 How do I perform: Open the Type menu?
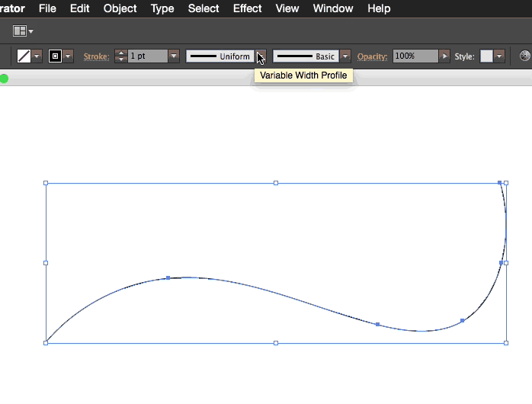[162, 8]
